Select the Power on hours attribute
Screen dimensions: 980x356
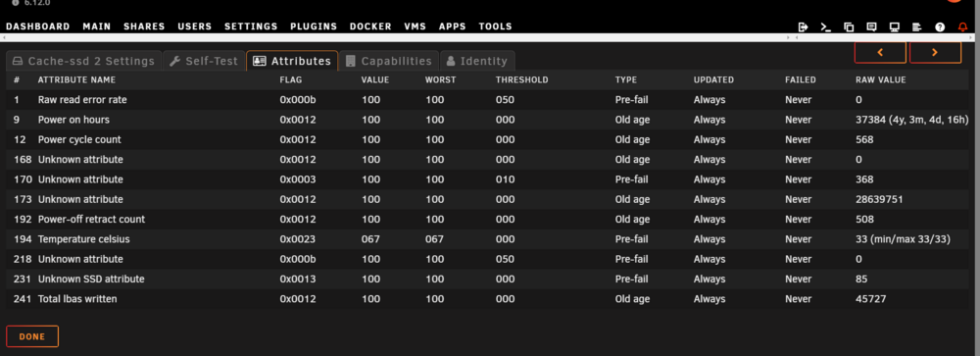pyautogui.click(x=73, y=120)
